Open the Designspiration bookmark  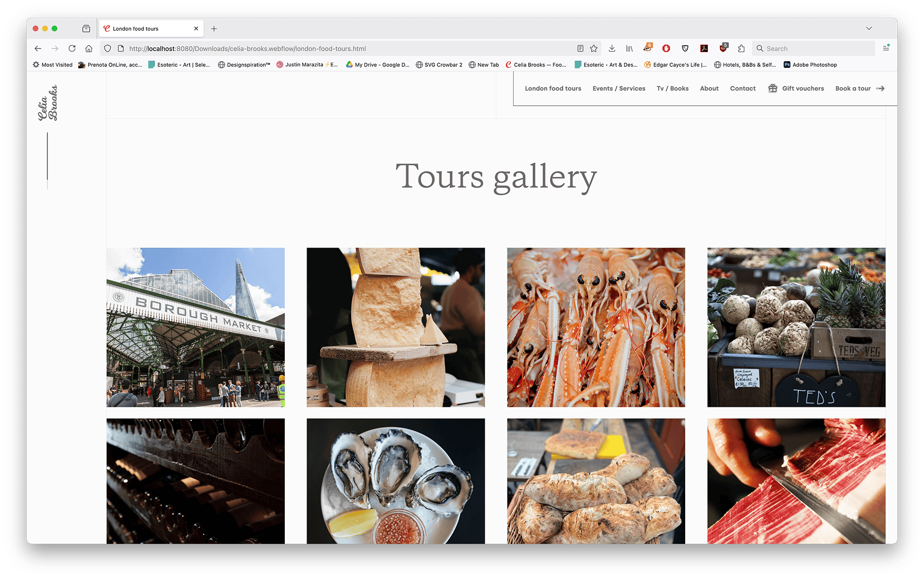pyautogui.click(x=244, y=64)
